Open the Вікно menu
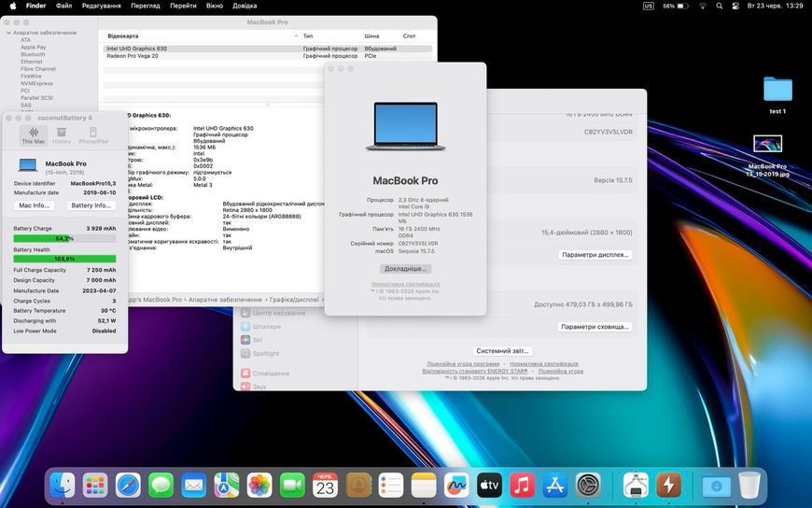 coord(215,6)
